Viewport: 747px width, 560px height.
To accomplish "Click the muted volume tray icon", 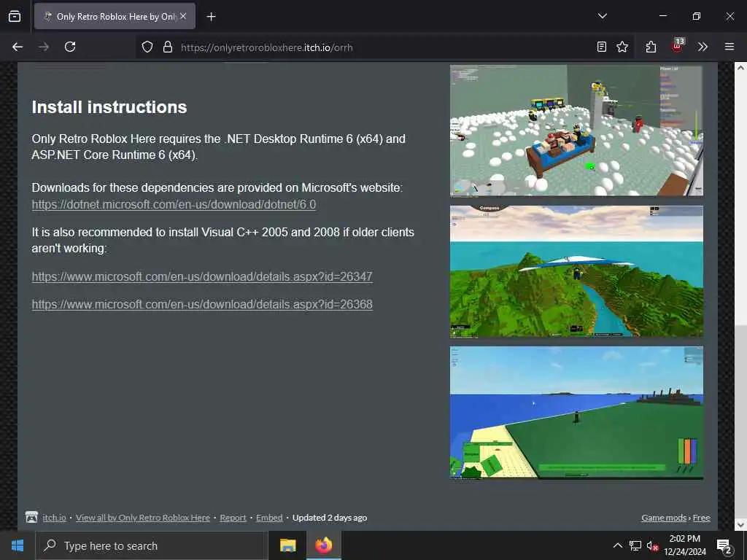I will point(652,546).
